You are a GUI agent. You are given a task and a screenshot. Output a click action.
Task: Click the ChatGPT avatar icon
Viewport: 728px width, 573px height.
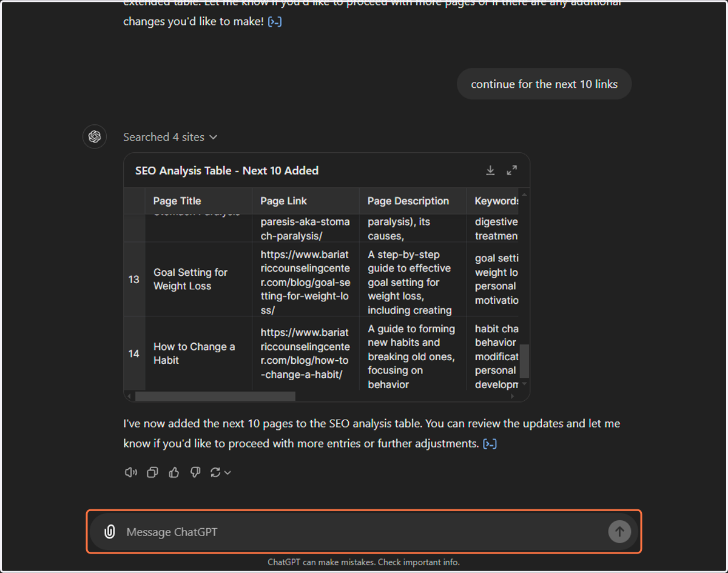click(x=95, y=136)
